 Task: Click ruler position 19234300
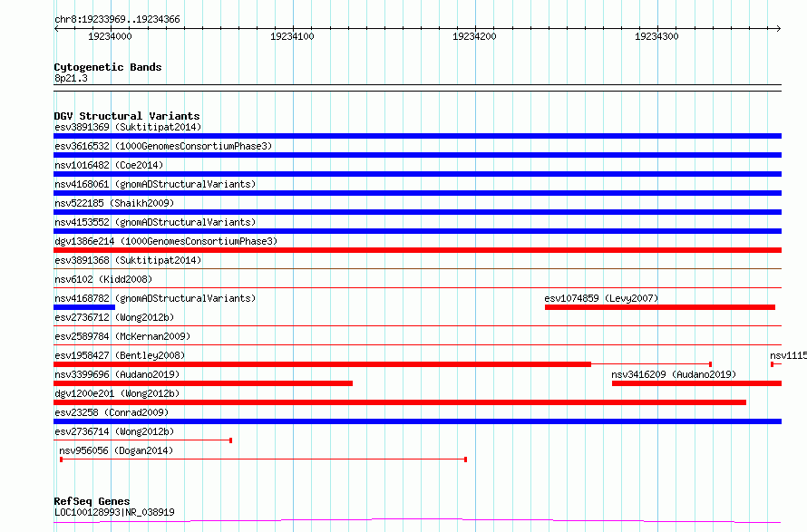[x=656, y=36]
